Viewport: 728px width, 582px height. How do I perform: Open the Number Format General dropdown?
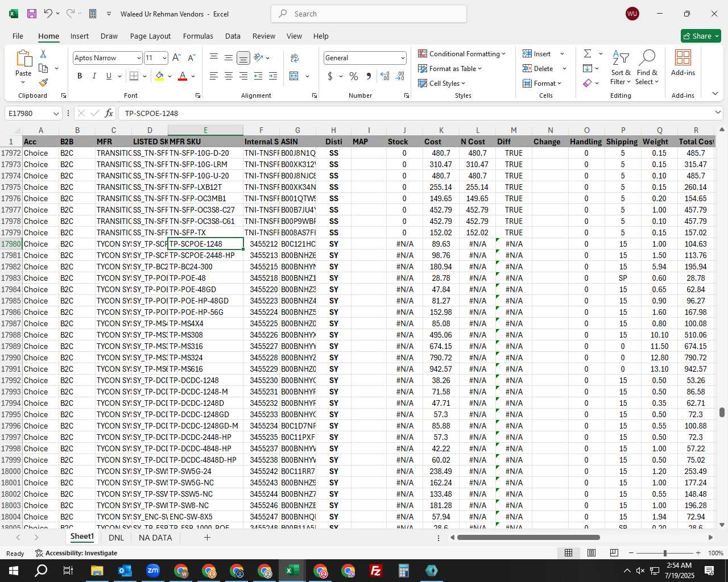pos(403,58)
